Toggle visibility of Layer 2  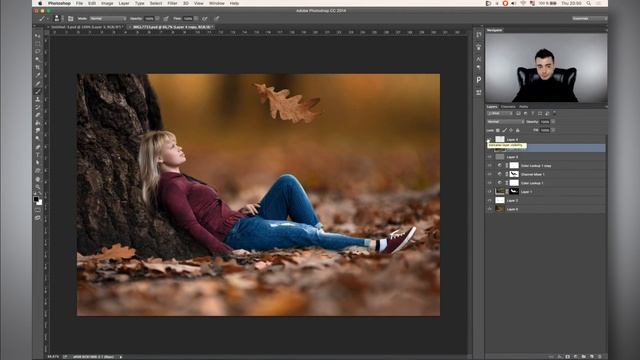[x=489, y=200]
